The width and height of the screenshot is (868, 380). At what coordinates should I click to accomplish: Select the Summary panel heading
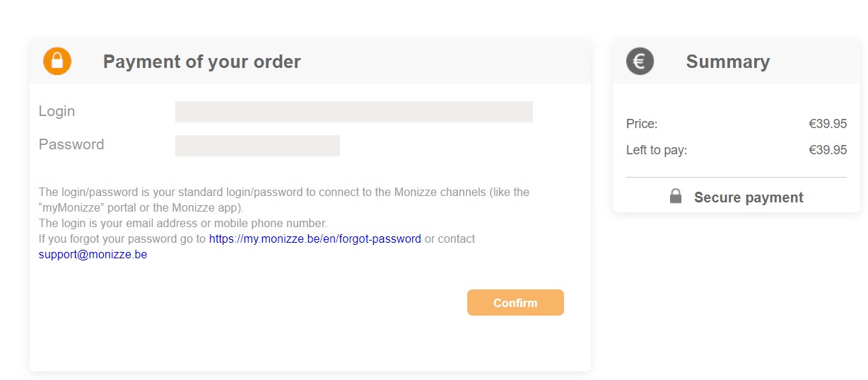(728, 62)
